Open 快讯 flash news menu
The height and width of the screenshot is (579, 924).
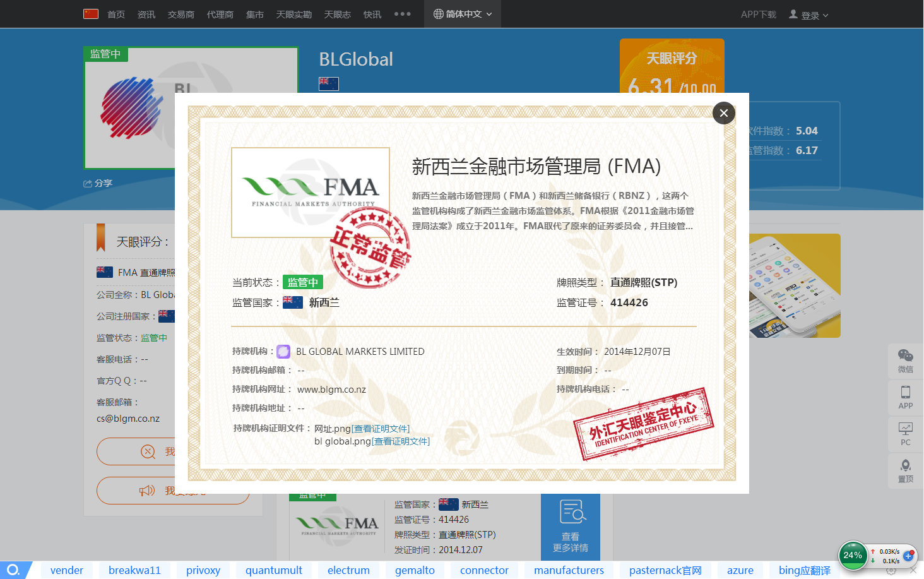coord(372,15)
